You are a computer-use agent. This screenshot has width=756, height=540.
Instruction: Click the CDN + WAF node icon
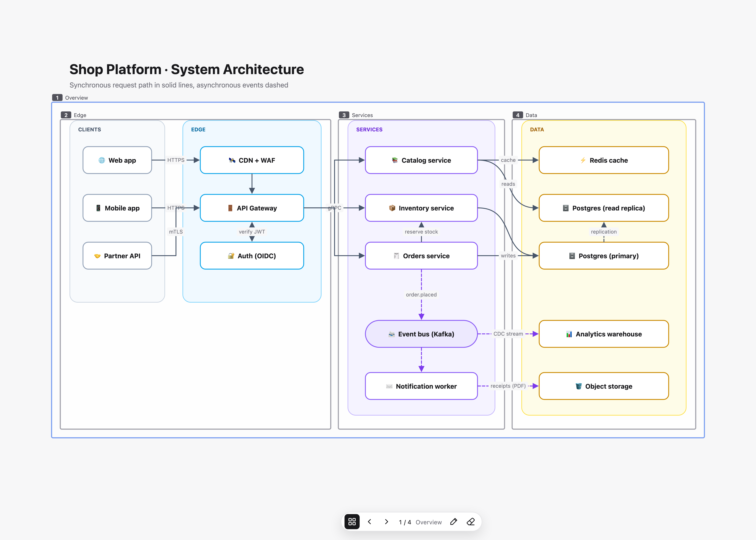click(232, 160)
